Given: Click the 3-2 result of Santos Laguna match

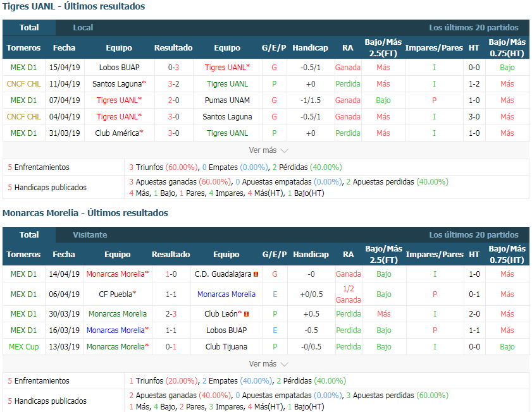Looking at the screenshot, I should coord(173,83).
